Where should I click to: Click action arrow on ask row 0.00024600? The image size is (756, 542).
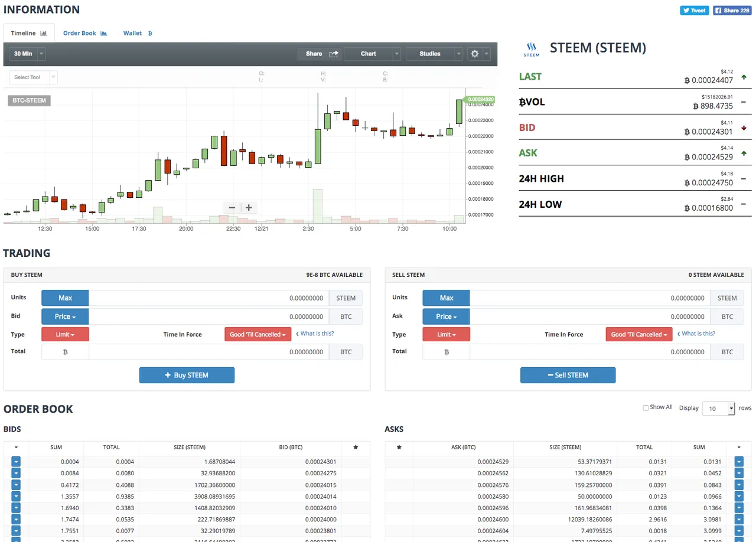(x=739, y=519)
